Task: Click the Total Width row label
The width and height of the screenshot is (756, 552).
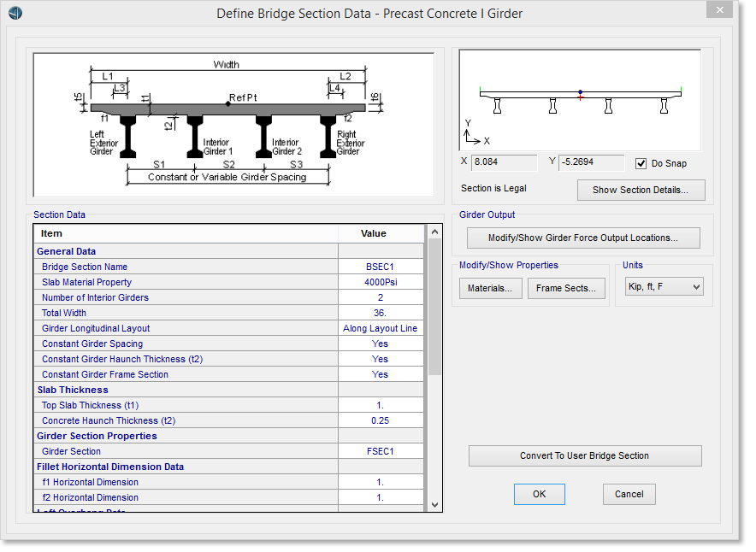Action: point(63,313)
